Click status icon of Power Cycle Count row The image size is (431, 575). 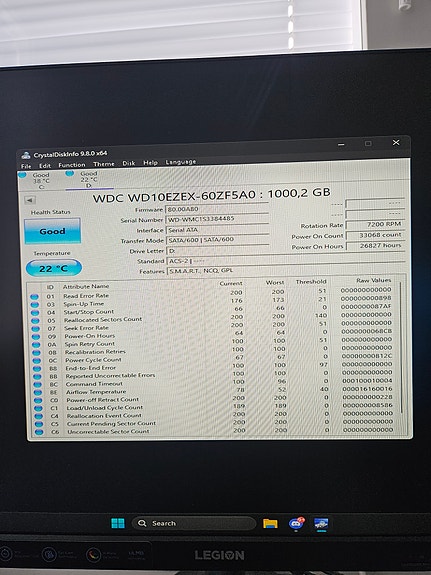(37, 361)
